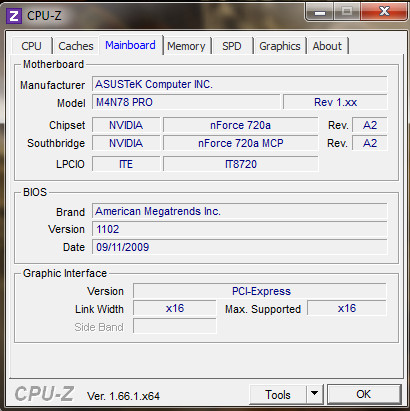Click the Southbridge Rev. A2 value
The width and height of the screenshot is (410, 411).
pos(370,143)
